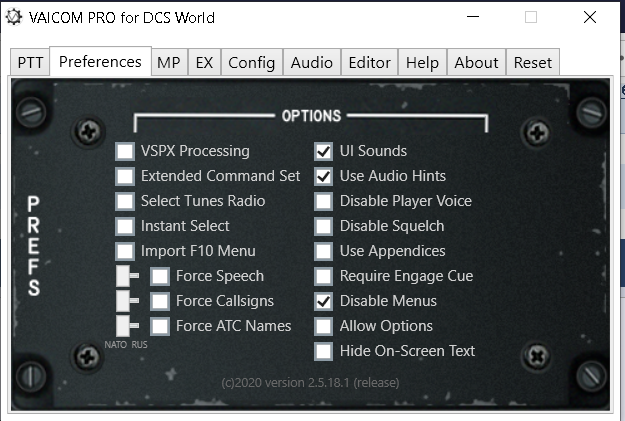This screenshot has height=421, width=625.
Task: Minimize the VAICOM PRO window
Action: pos(473,17)
